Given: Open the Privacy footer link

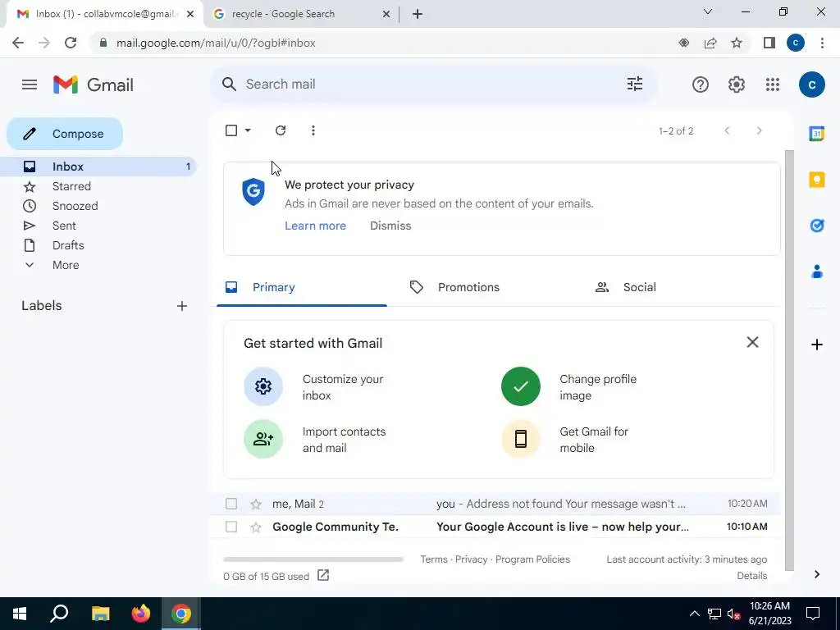Looking at the screenshot, I should [472, 559].
